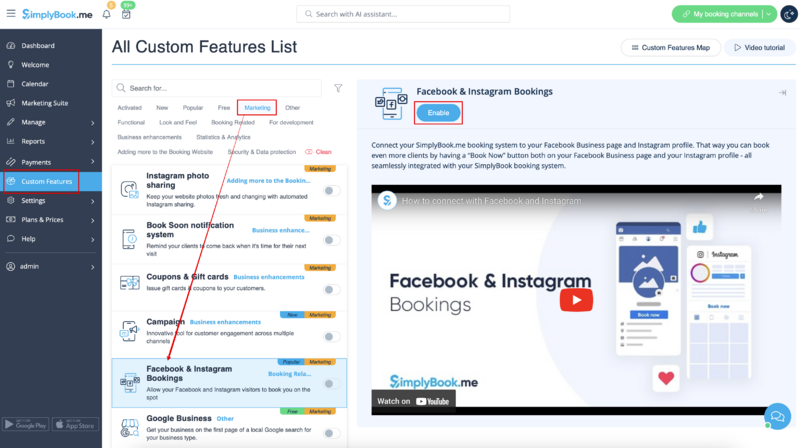Toggle Google Business switch
The height and width of the screenshot is (448, 800).
(x=332, y=433)
